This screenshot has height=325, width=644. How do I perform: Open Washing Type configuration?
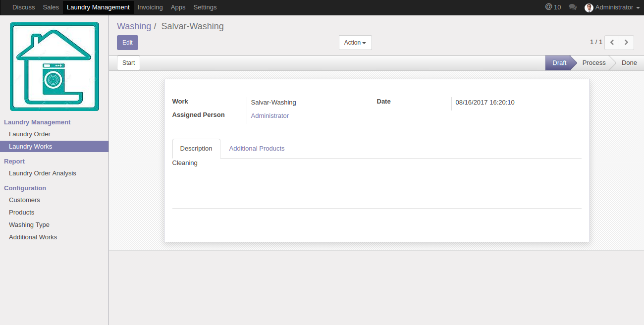click(29, 225)
